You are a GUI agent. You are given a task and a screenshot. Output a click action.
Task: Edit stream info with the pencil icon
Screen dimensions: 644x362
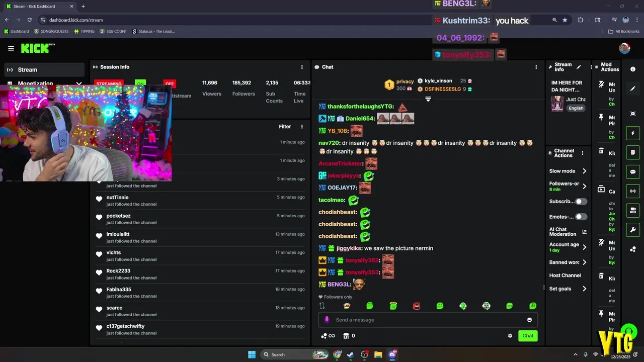(579, 67)
